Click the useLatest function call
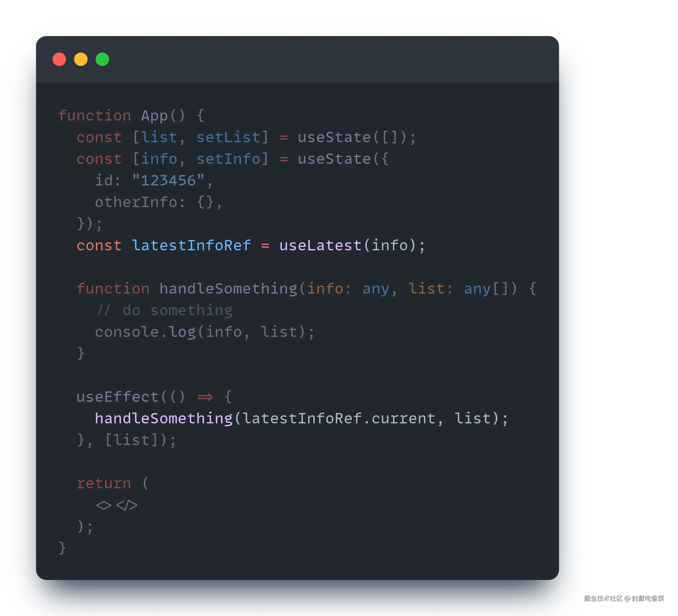Viewport: 678px width, 616px height. (320, 245)
